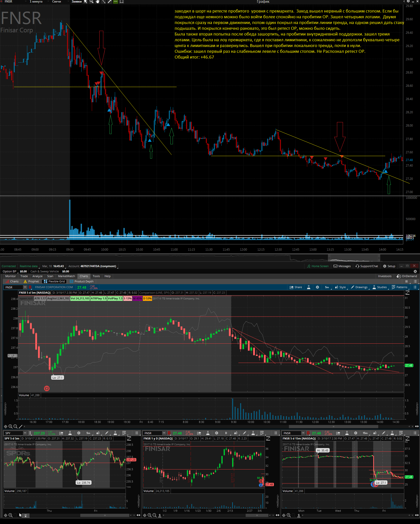
Task: Switch to the MarketWatch tab
Action: 67,276
